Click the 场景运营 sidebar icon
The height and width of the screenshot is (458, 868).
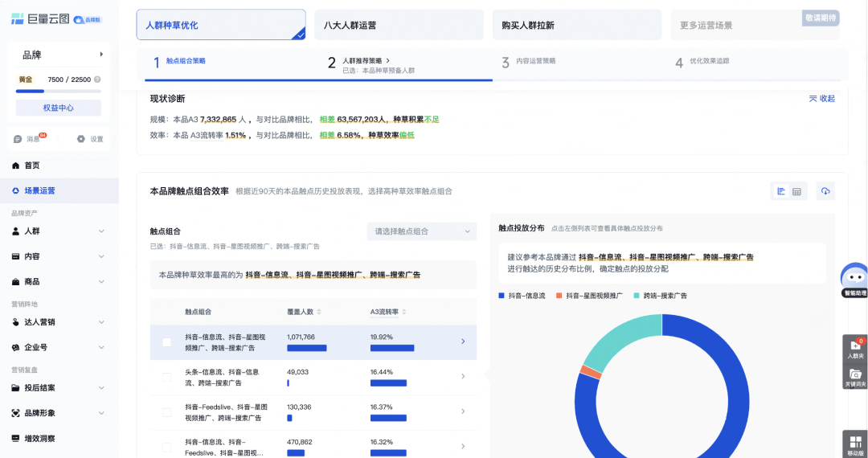[x=15, y=191]
